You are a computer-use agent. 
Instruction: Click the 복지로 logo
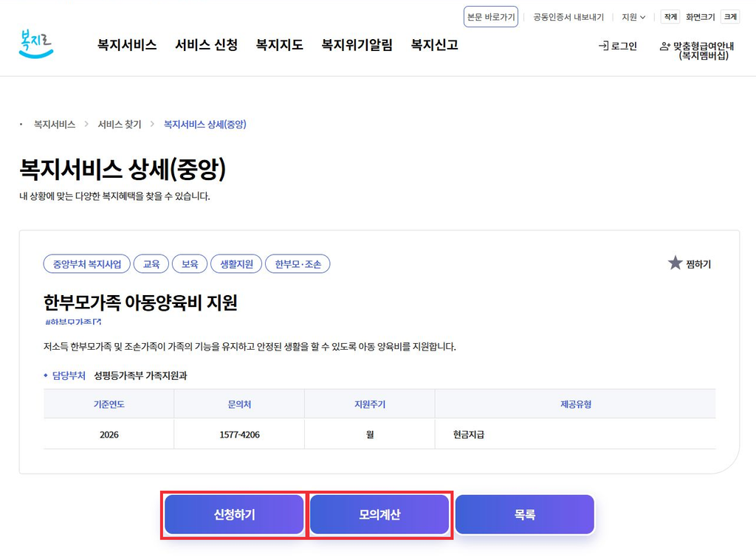35,44
